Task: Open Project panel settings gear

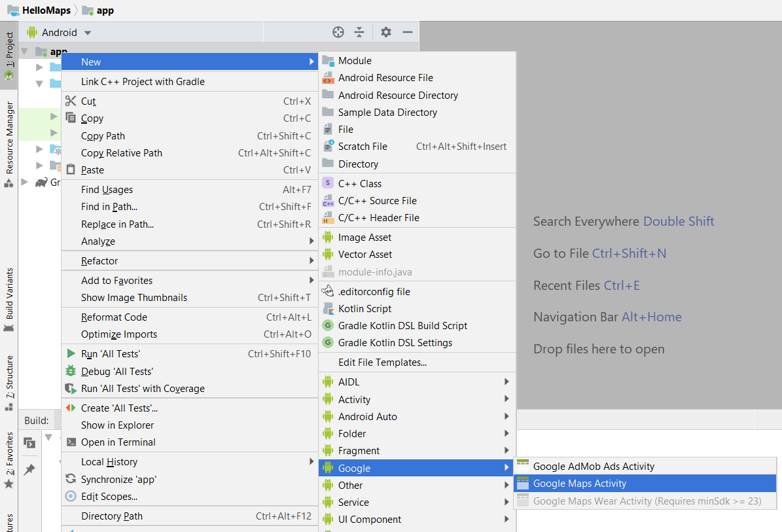Action: (x=386, y=33)
